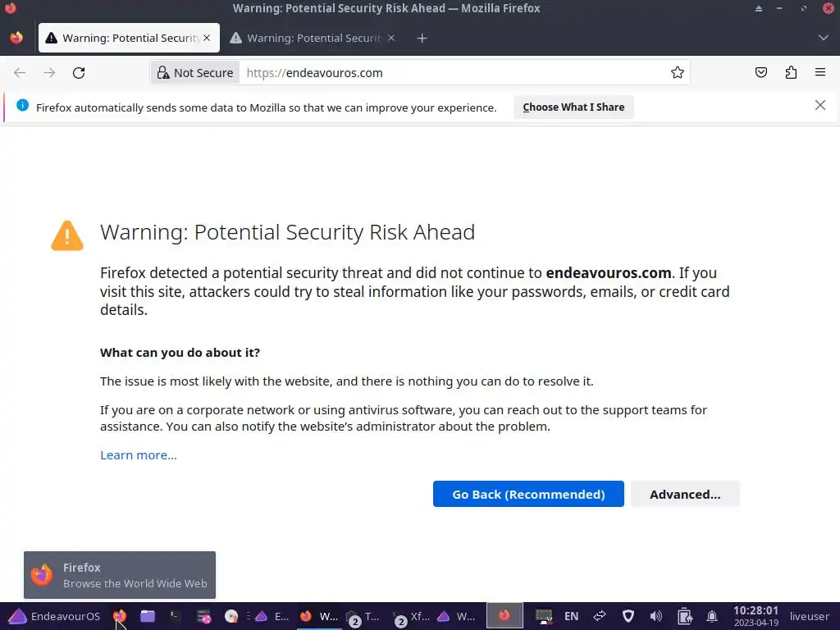Switch to the 'Xf...' grouped taskbar window
The image size is (840, 630).
click(x=412, y=617)
